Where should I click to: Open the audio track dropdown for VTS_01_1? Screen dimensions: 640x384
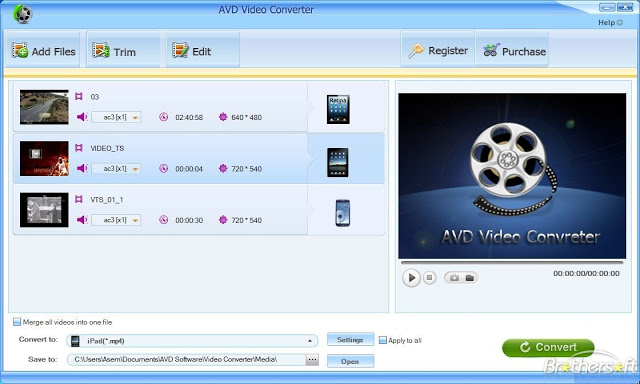(116, 220)
